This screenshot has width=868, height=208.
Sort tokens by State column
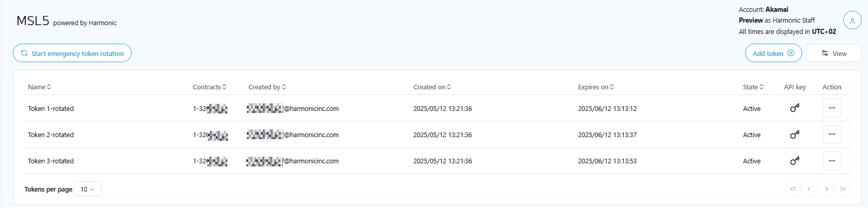pyautogui.click(x=753, y=87)
